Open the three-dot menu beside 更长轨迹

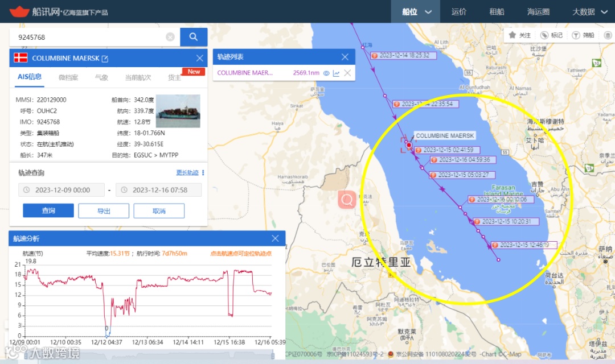click(203, 172)
